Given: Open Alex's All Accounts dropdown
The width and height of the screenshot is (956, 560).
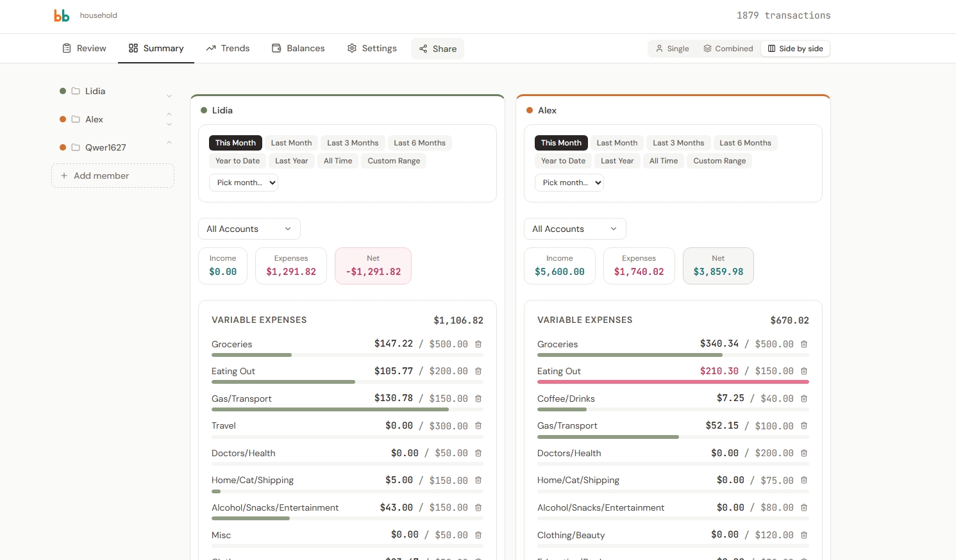Looking at the screenshot, I should pyautogui.click(x=575, y=229).
